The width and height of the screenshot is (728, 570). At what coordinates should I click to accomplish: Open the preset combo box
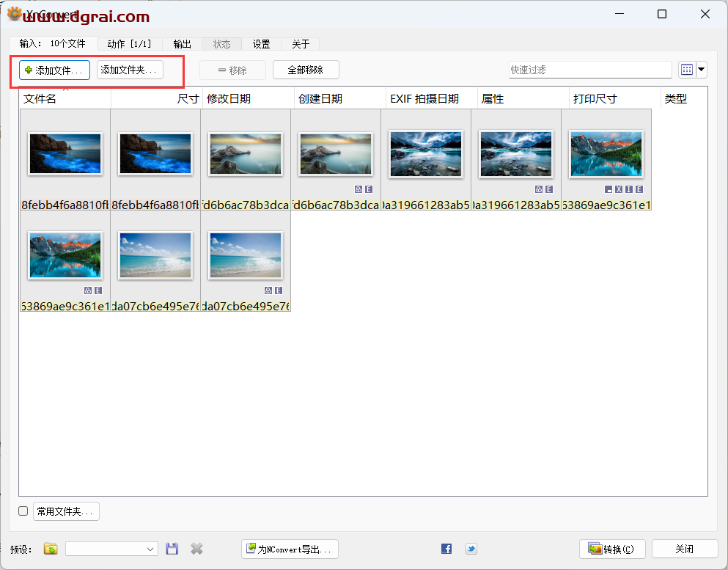click(x=111, y=549)
